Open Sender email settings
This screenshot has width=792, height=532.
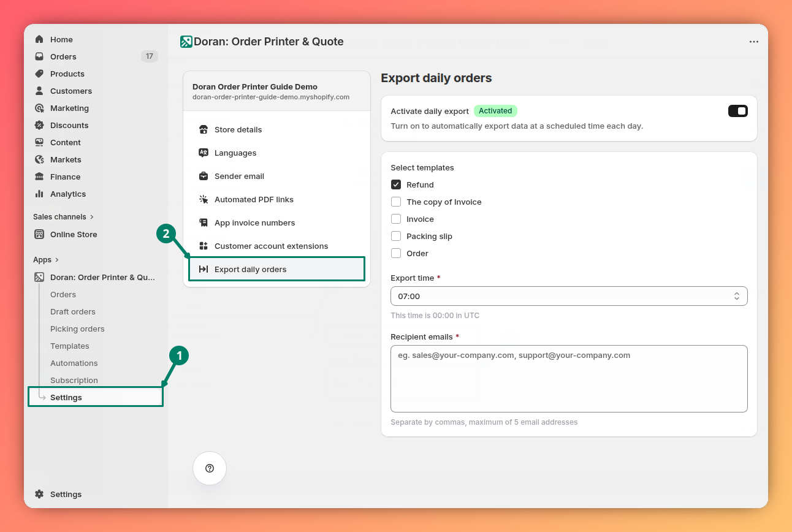point(277,176)
